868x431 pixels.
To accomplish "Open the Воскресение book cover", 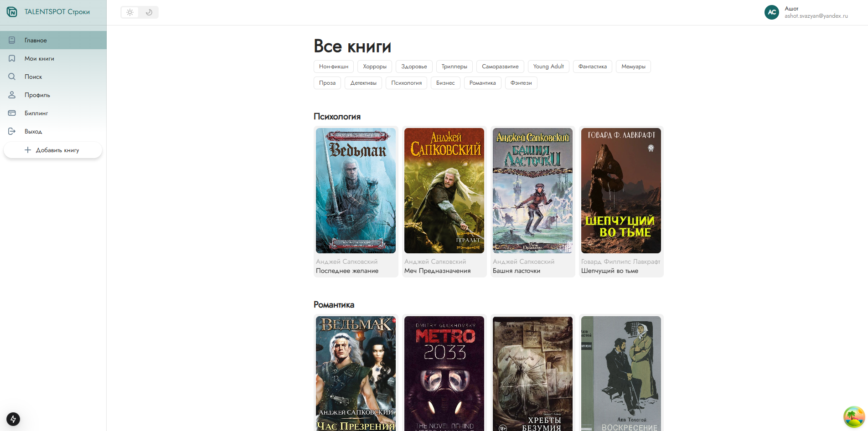I will point(621,374).
